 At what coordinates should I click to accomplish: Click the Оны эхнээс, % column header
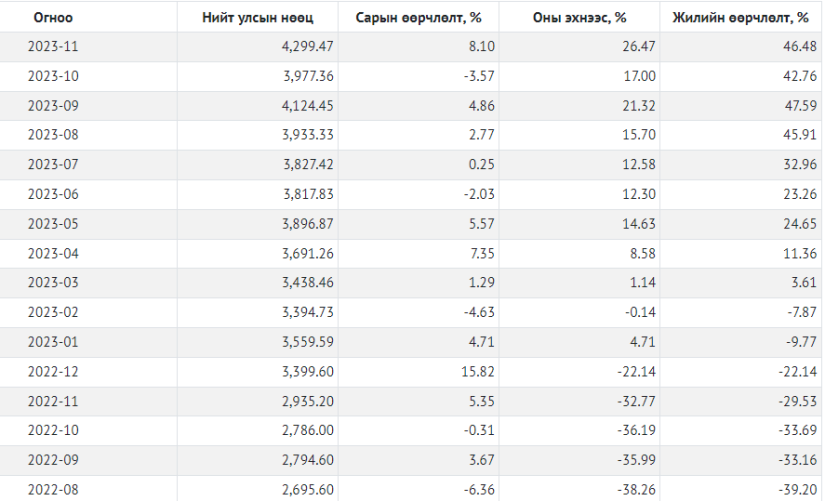tap(579, 18)
